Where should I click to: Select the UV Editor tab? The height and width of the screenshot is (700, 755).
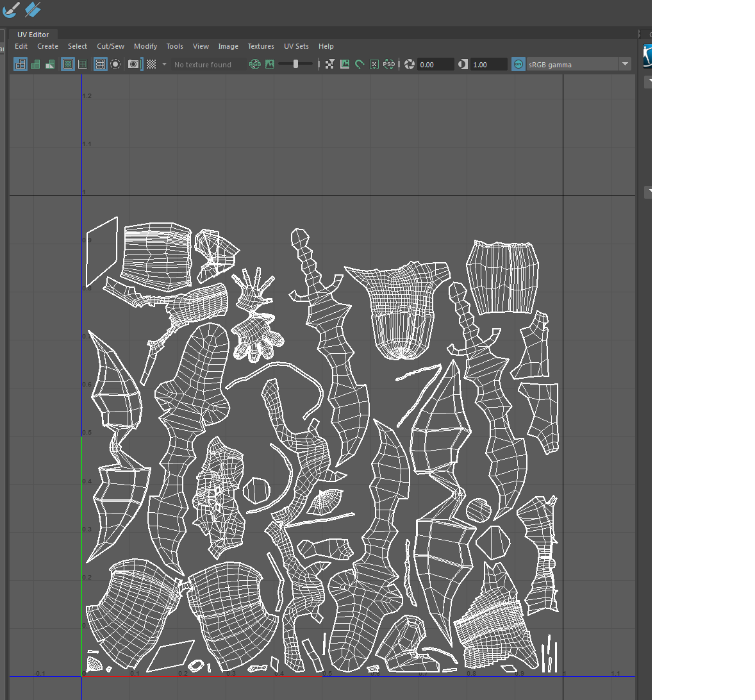33,35
